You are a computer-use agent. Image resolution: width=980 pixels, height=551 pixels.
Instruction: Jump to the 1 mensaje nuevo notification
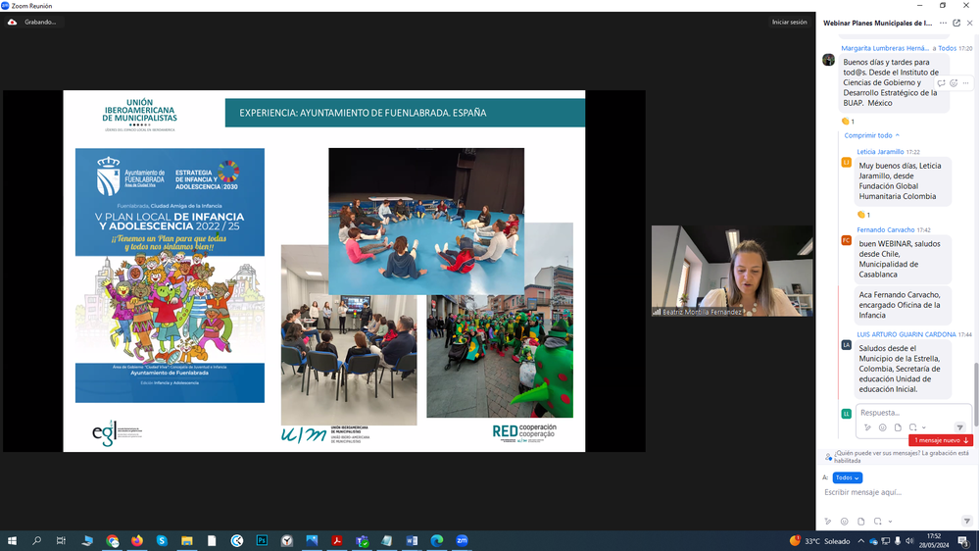coord(940,440)
